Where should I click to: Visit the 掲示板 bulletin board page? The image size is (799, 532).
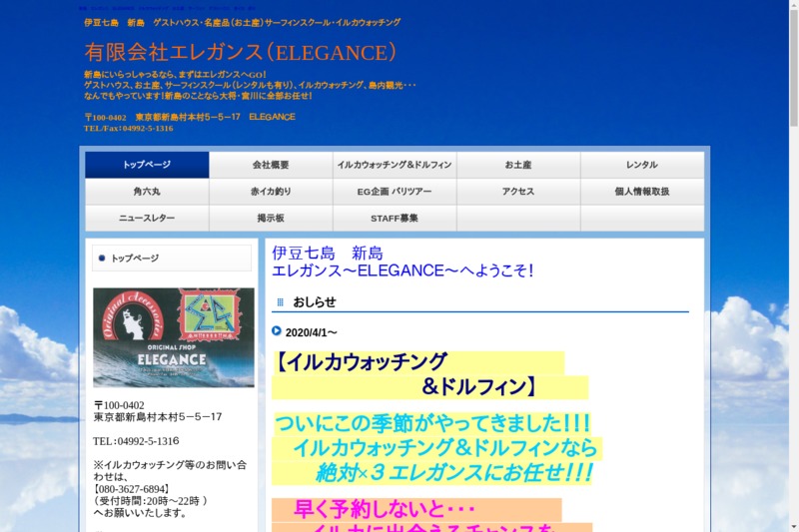[271, 219]
